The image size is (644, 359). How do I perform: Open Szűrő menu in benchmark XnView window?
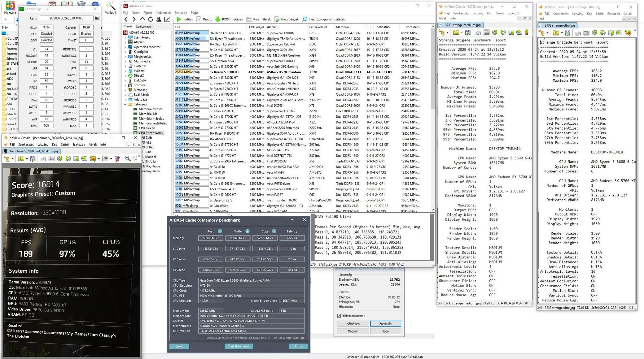(65, 145)
